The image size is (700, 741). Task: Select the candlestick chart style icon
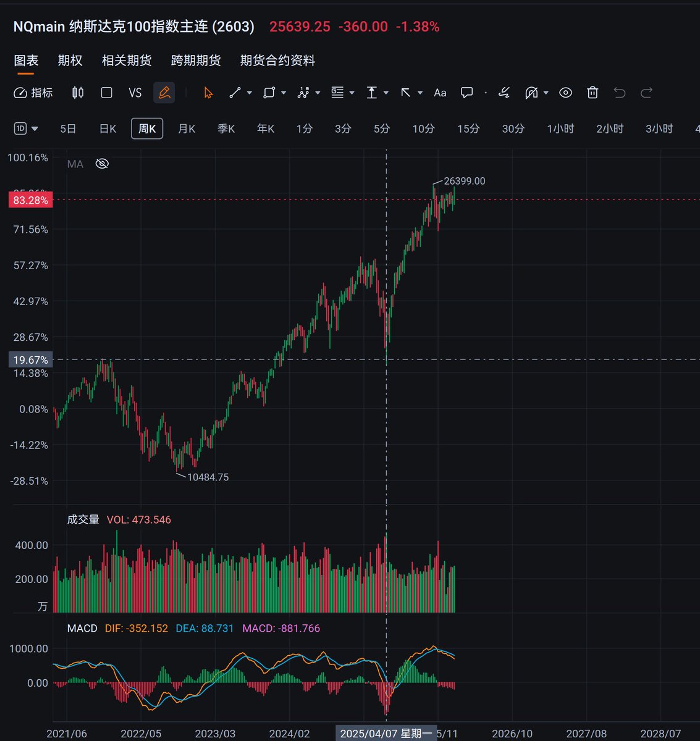(77, 93)
